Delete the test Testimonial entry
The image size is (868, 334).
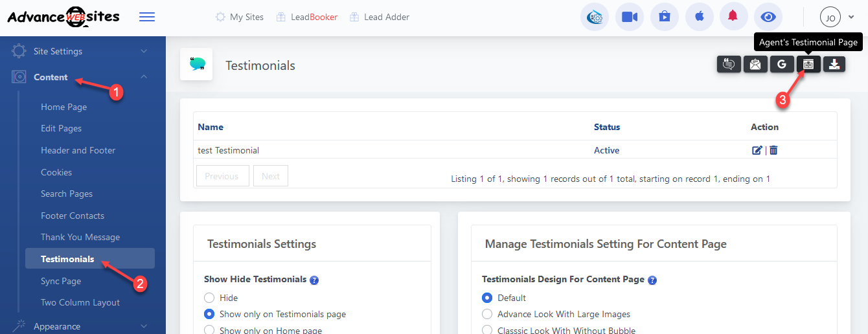[773, 150]
